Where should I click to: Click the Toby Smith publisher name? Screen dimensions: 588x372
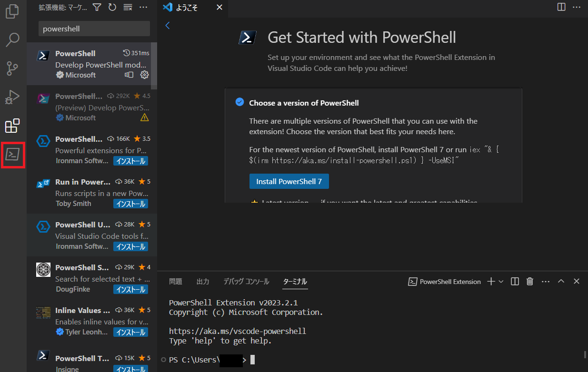[73, 204]
